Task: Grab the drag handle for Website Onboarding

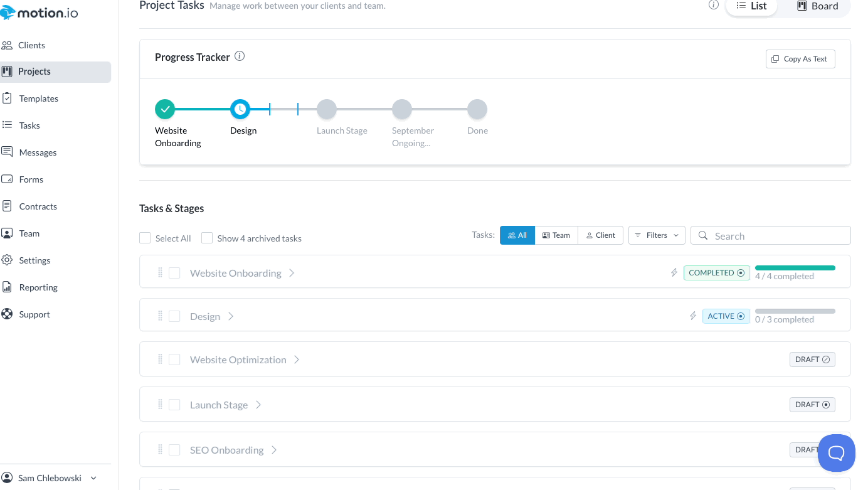Action: pos(160,273)
